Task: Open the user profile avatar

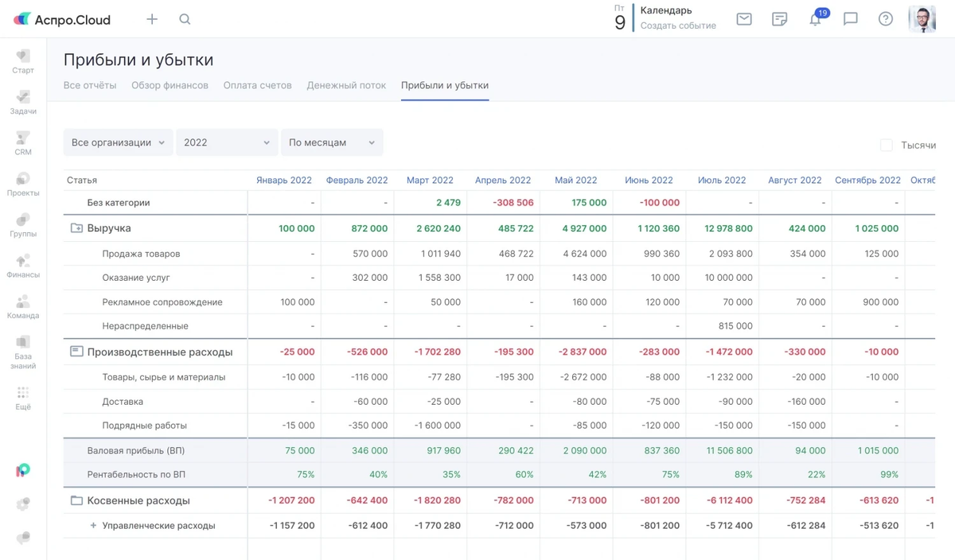Action: pos(922,19)
